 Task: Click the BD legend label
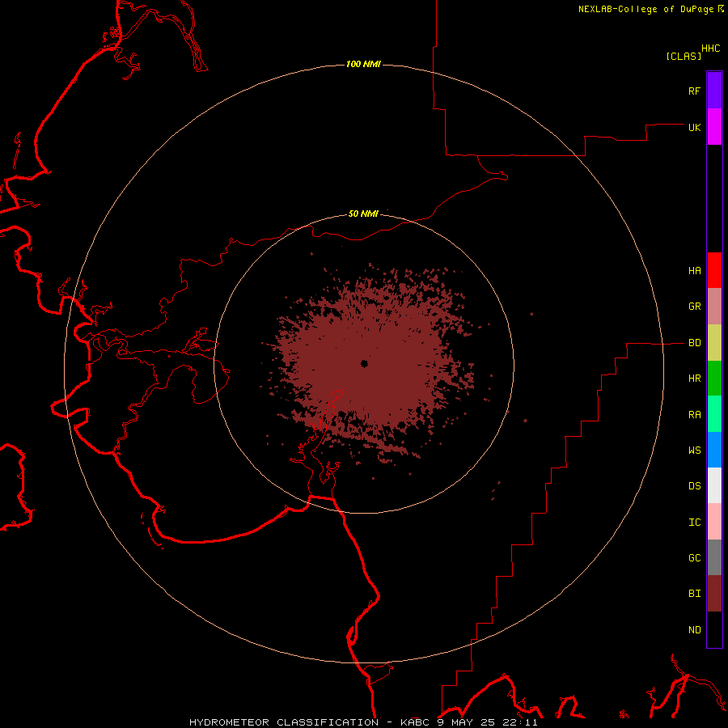point(694,343)
